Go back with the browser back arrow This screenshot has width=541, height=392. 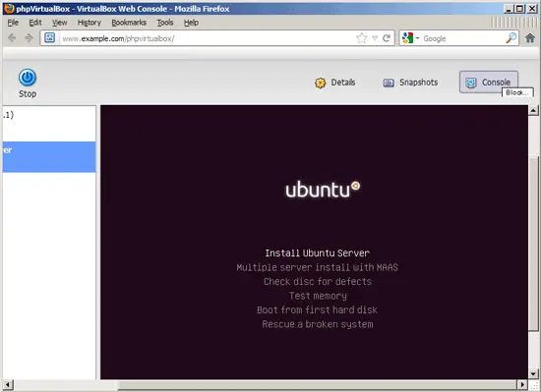coord(12,38)
